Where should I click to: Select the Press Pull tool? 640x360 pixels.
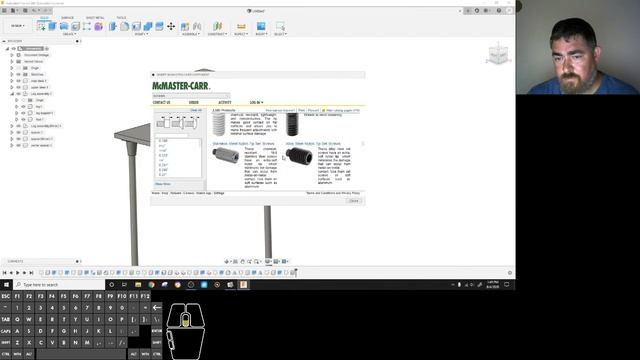[113, 27]
